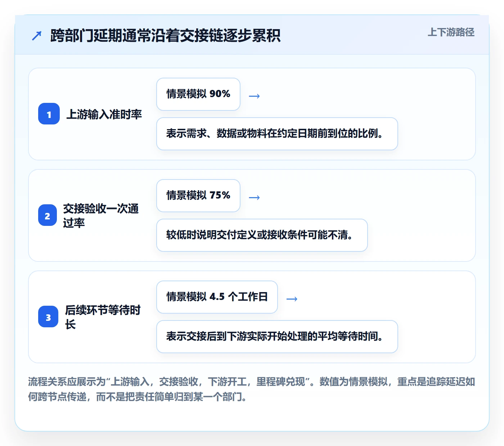The image size is (504, 446).
Task: Select the 情景模拟 90% value chip
Action: click(x=198, y=94)
